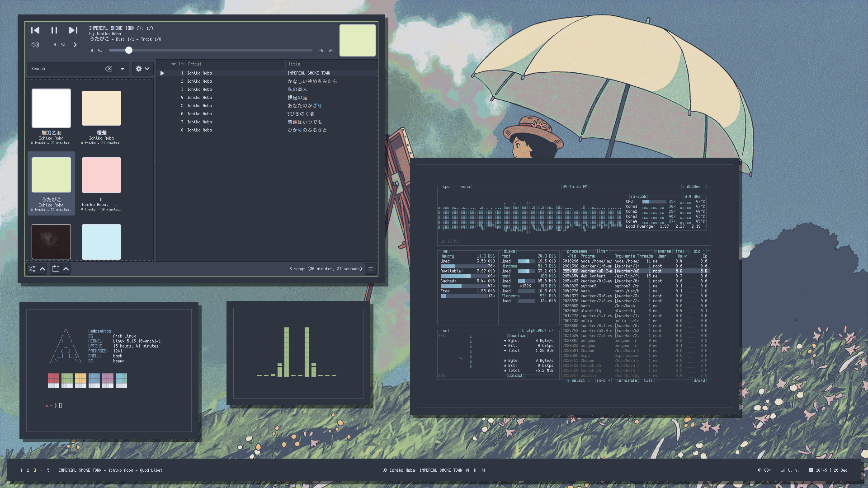The width and height of the screenshot is (868, 488).
Task: Expand the repeat mode options arrow
Action: tap(66, 269)
